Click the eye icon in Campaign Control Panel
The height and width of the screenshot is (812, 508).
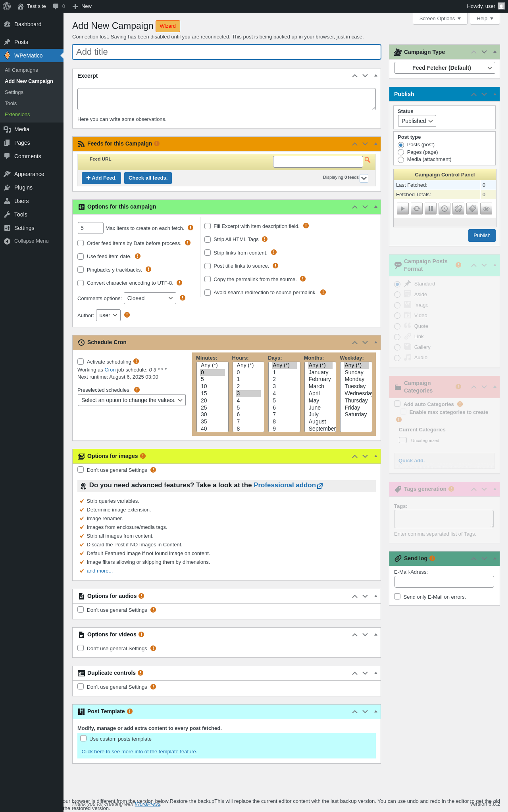tap(486, 208)
